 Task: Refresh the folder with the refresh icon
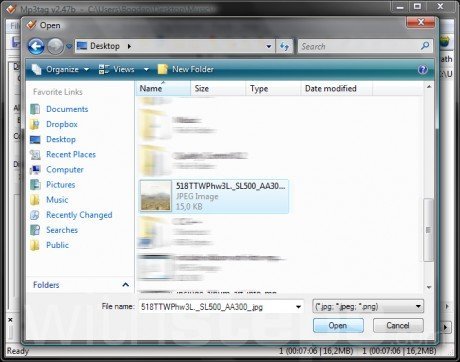284,46
